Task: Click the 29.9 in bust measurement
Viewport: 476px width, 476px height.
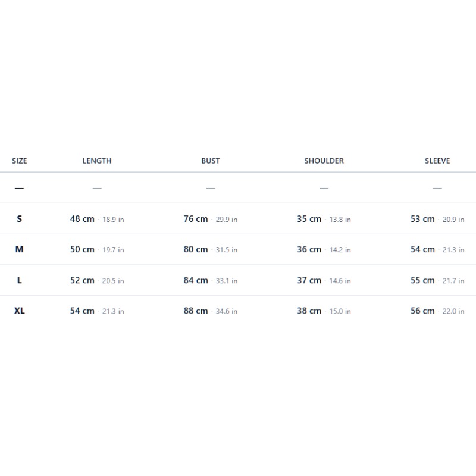Action: point(227,220)
